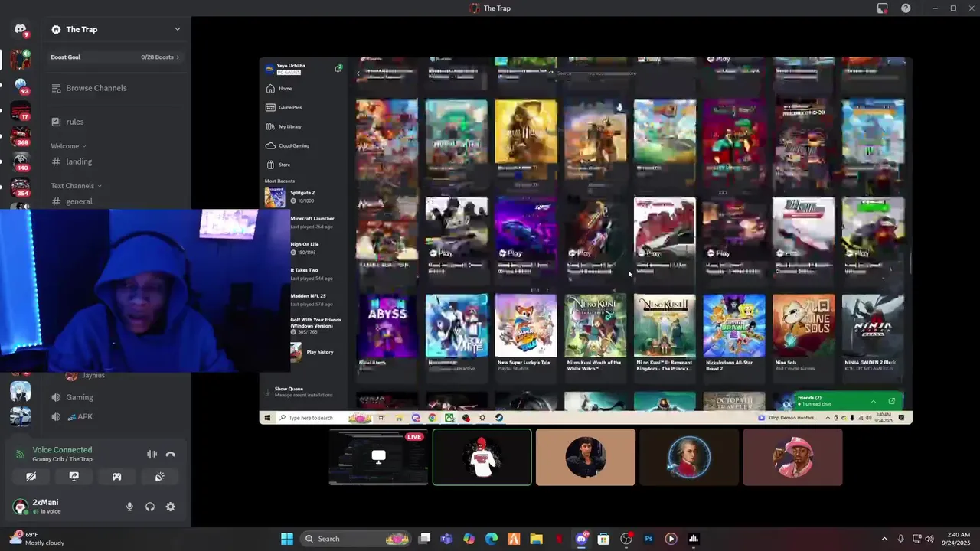Select the pink hat participant tile
Screen dimensions: 980x551
(792, 457)
